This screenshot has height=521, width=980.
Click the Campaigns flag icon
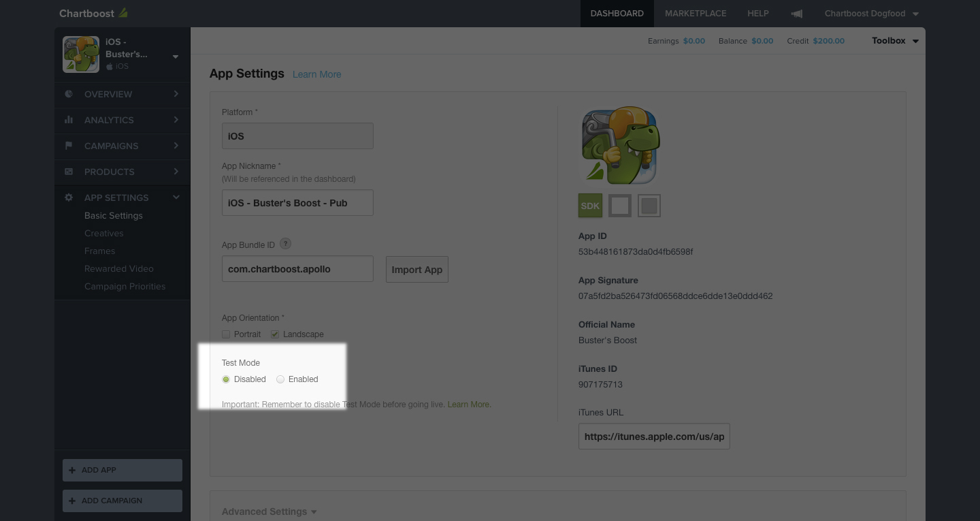click(69, 146)
